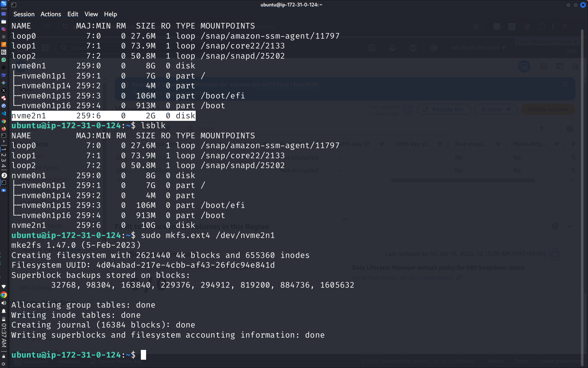Click the Wi-Fi network tray icon
Viewport: 588px width, 368px height.
(4, 287)
